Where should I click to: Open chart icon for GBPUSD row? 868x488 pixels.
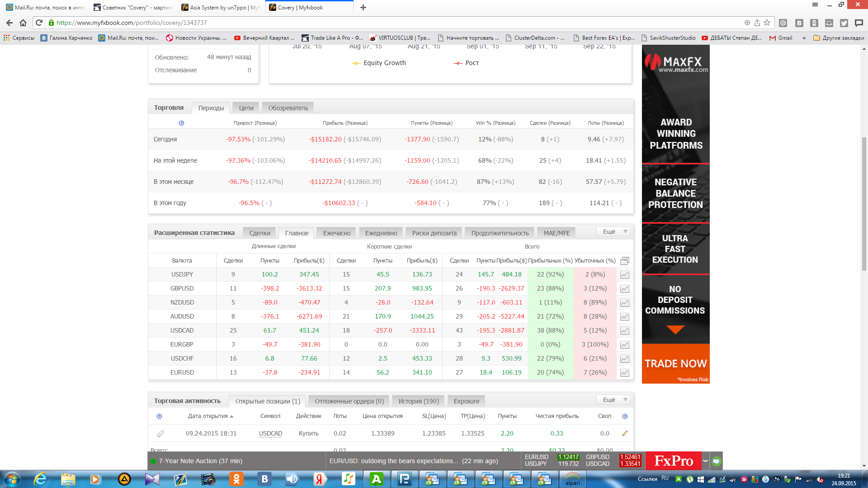624,289
